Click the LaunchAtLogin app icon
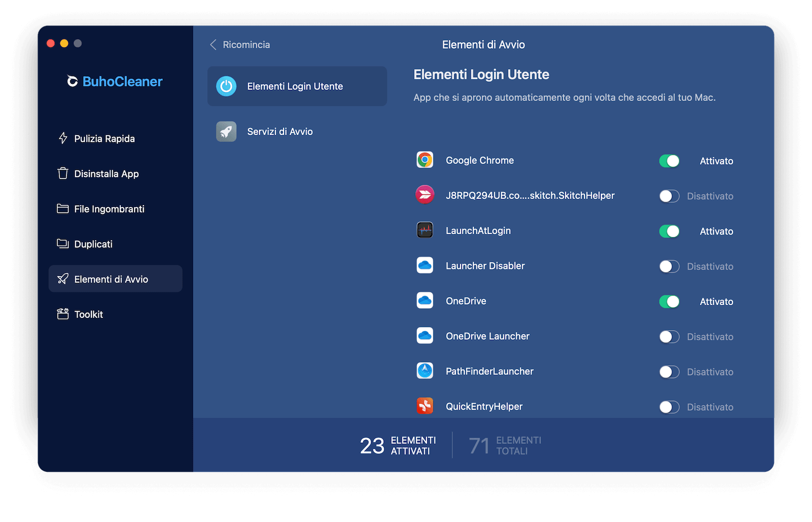Image resolution: width=812 pixels, height=522 pixels. [x=425, y=230]
